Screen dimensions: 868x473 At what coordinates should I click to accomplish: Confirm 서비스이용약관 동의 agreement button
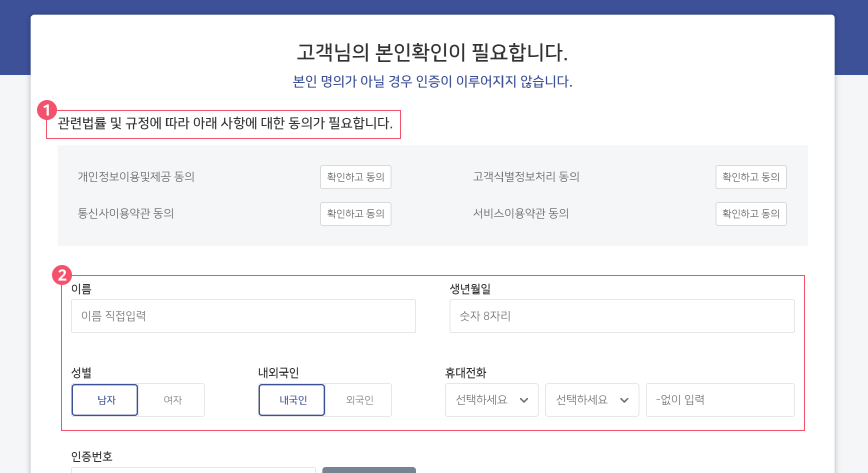[751, 214]
